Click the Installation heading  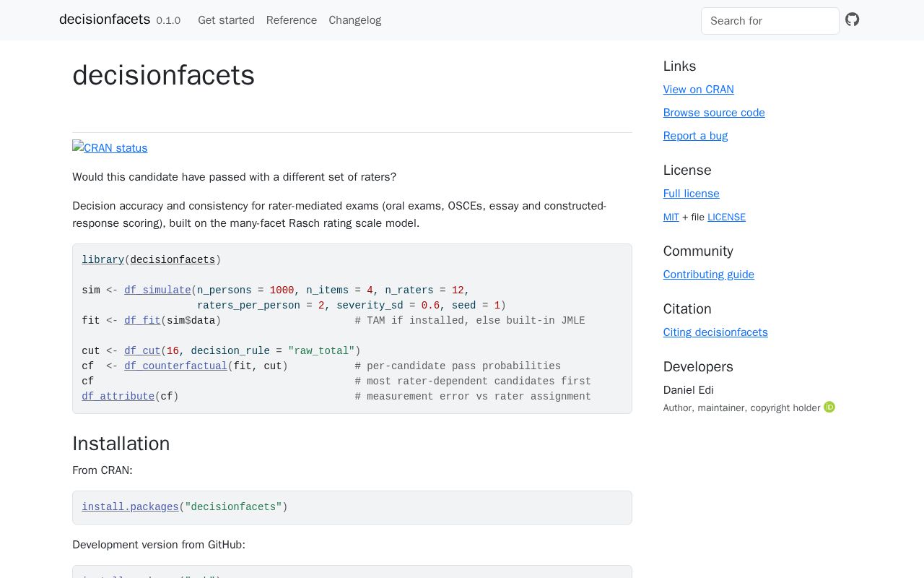(x=121, y=444)
